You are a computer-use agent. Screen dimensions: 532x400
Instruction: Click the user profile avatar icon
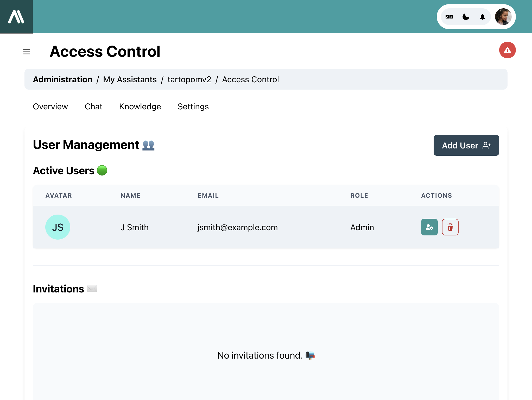pos(504,17)
